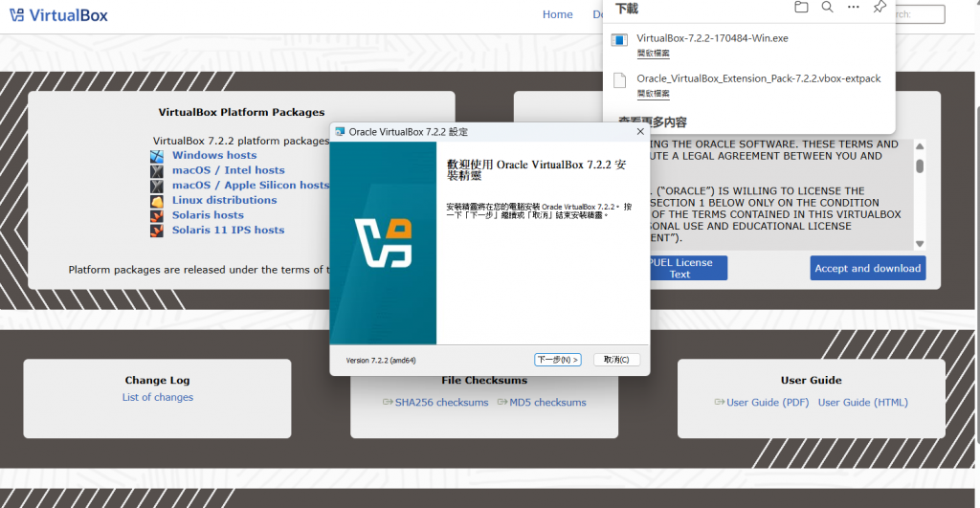The height and width of the screenshot is (508, 980).
Task: Click VirtualBox logo graphic in installer banner
Action: [383, 243]
